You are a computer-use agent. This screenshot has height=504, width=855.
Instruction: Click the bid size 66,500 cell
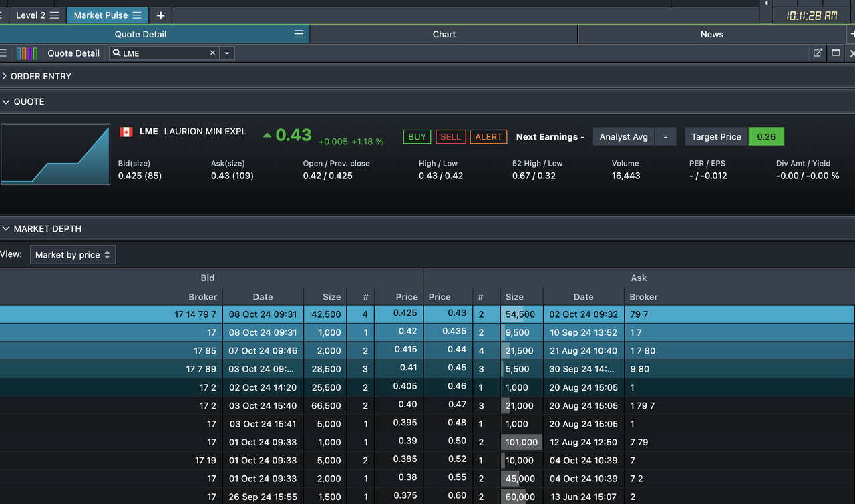(325, 405)
